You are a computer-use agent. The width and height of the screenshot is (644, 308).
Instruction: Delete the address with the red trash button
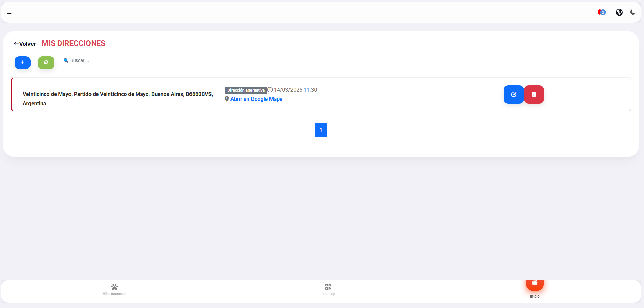pos(534,94)
